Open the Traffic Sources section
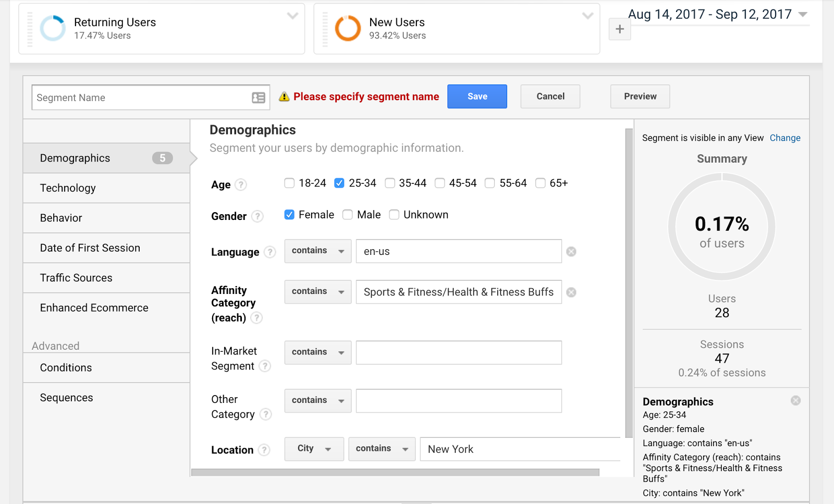Screen dimensions: 834x504 point(106,278)
